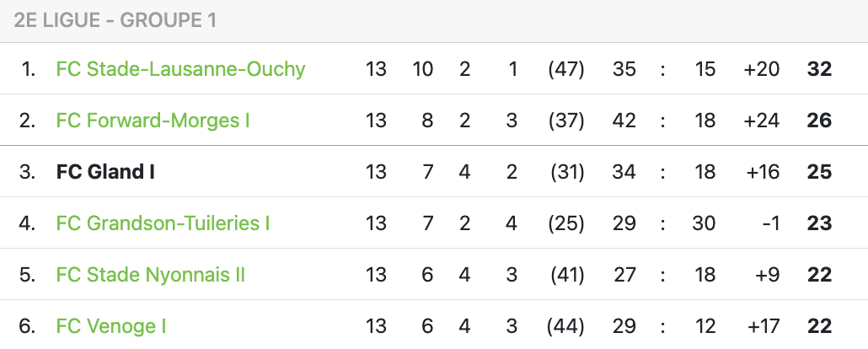Click the +20 goal difference value
This screenshot has height=349, width=868.
click(761, 69)
